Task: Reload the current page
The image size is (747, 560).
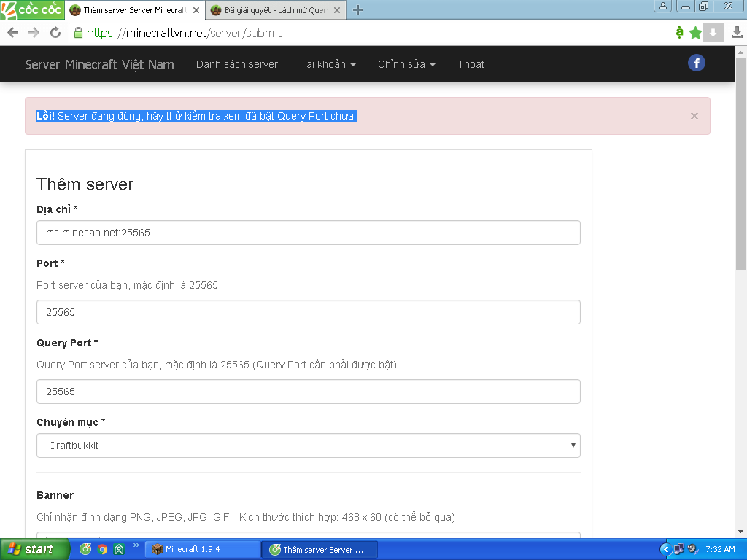Action: [55, 32]
